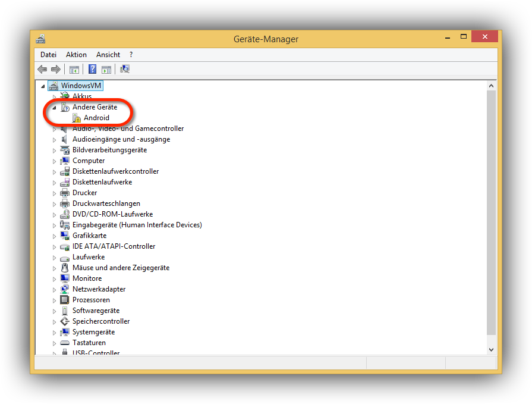Select the Android device entry
The height and width of the screenshot is (404, 532).
[96, 118]
